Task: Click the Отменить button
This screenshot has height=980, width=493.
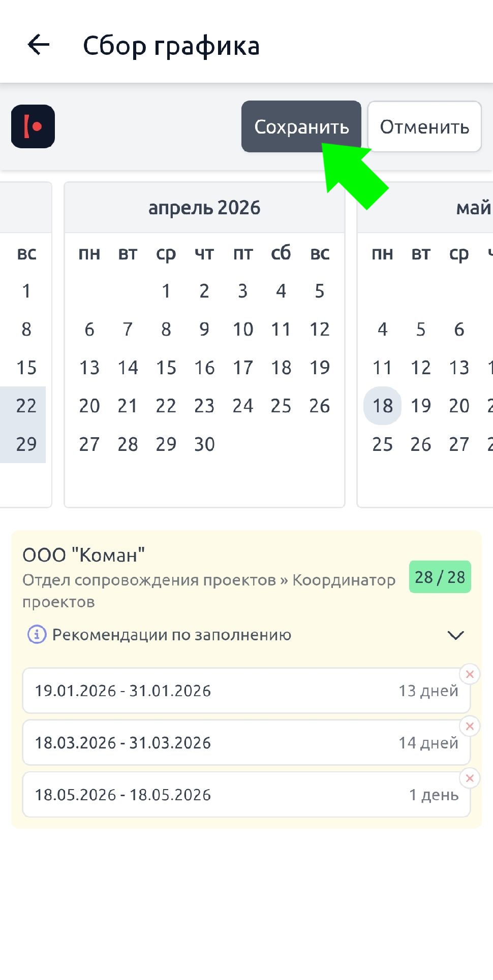Action: pos(424,126)
